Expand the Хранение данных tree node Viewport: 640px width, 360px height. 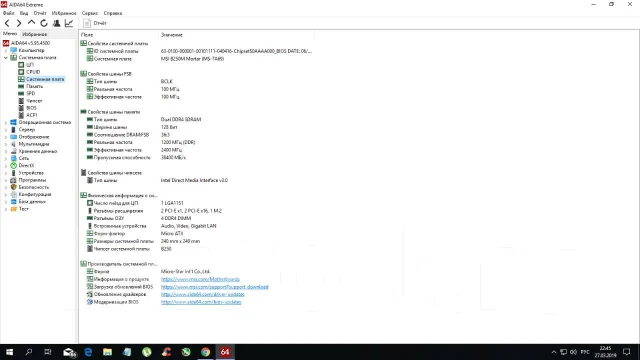pyautogui.click(x=6, y=151)
